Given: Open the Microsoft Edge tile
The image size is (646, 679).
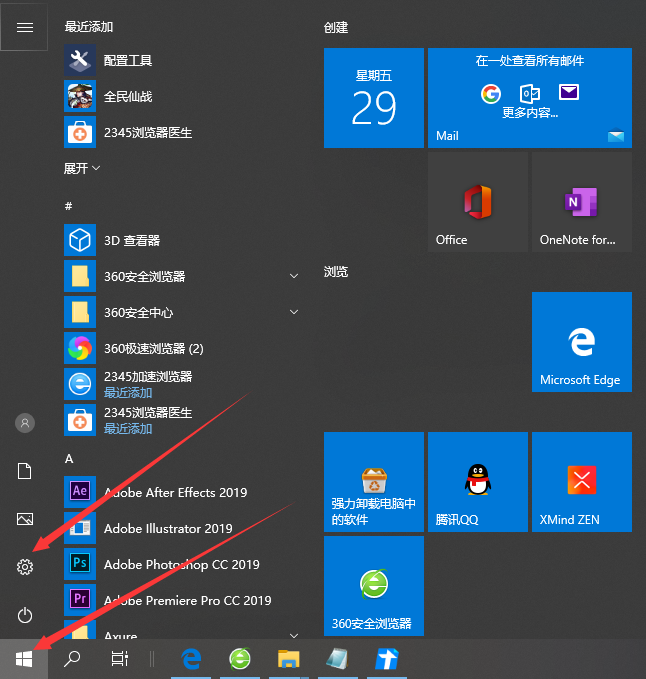Looking at the screenshot, I should (581, 342).
